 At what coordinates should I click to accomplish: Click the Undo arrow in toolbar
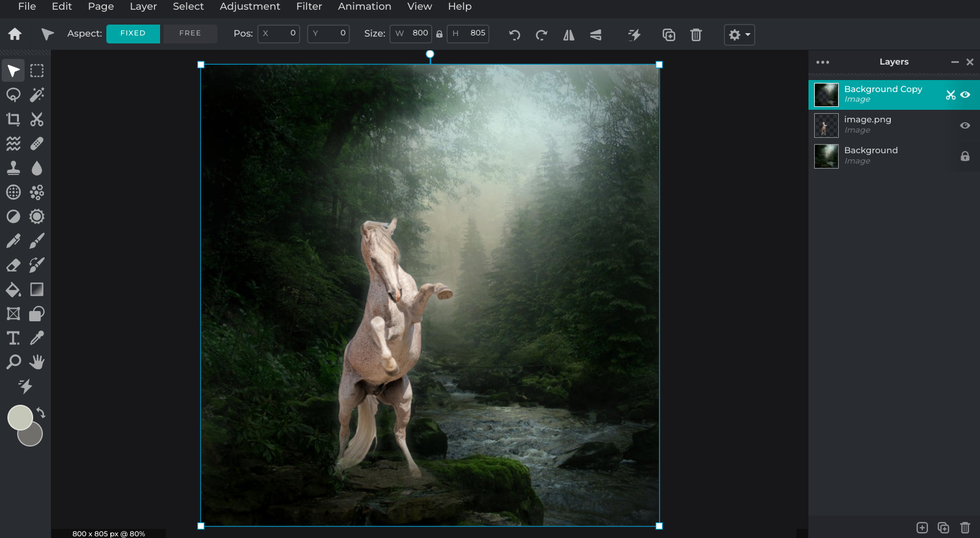click(515, 35)
